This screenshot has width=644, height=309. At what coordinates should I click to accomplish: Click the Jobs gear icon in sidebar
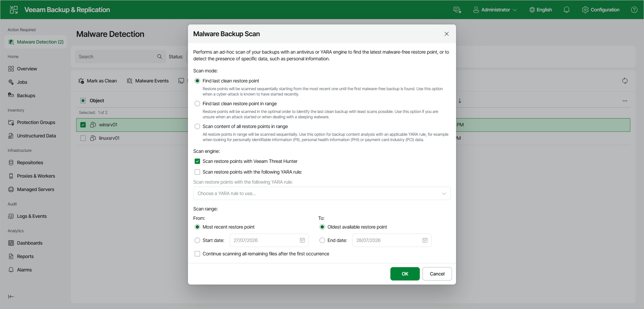(x=11, y=82)
